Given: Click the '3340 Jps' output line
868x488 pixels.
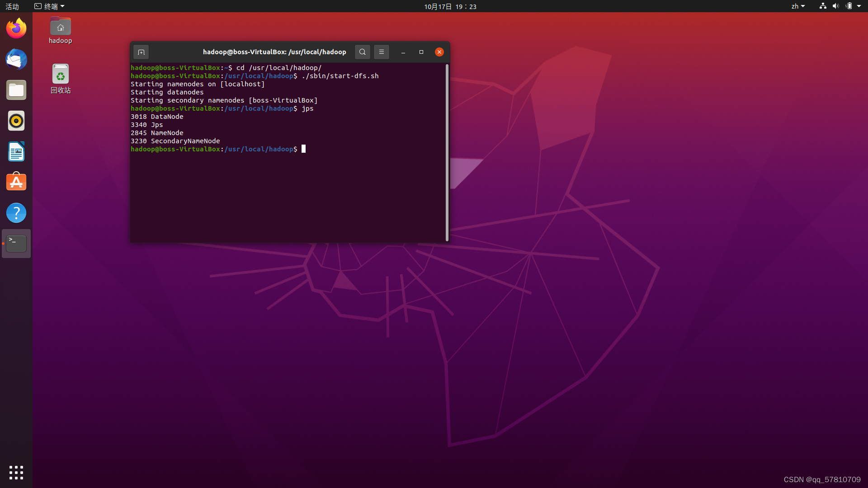Looking at the screenshot, I should pyautogui.click(x=147, y=125).
